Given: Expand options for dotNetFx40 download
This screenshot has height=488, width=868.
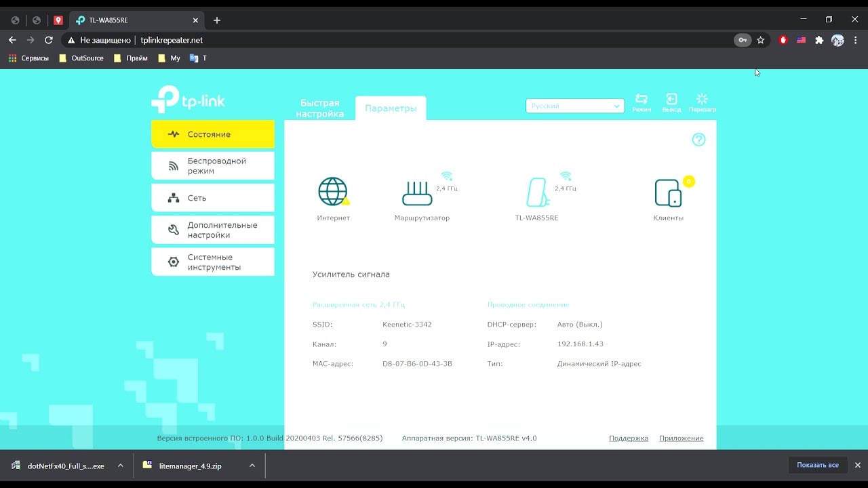Looking at the screenshot, I should point(120,466).
